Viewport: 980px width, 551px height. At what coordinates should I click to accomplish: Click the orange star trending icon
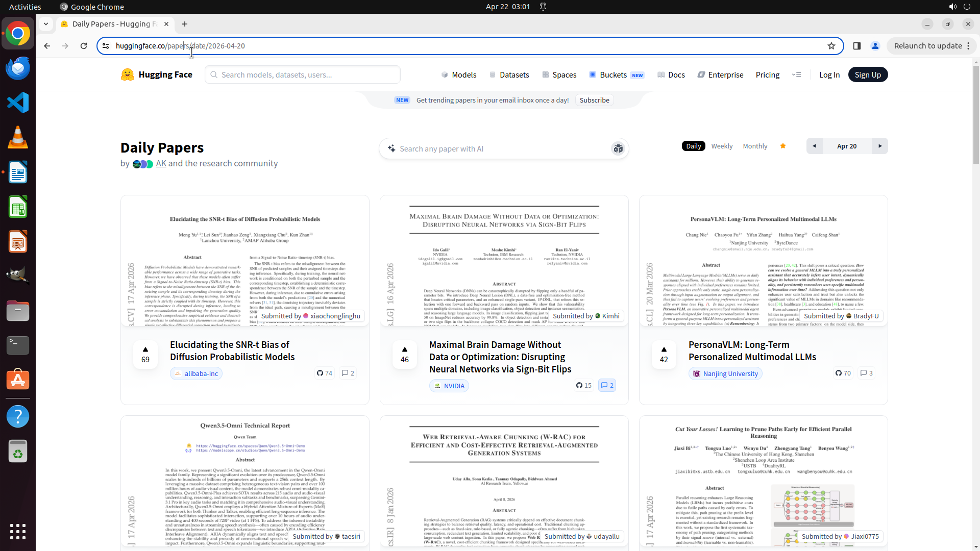point(783,146)
